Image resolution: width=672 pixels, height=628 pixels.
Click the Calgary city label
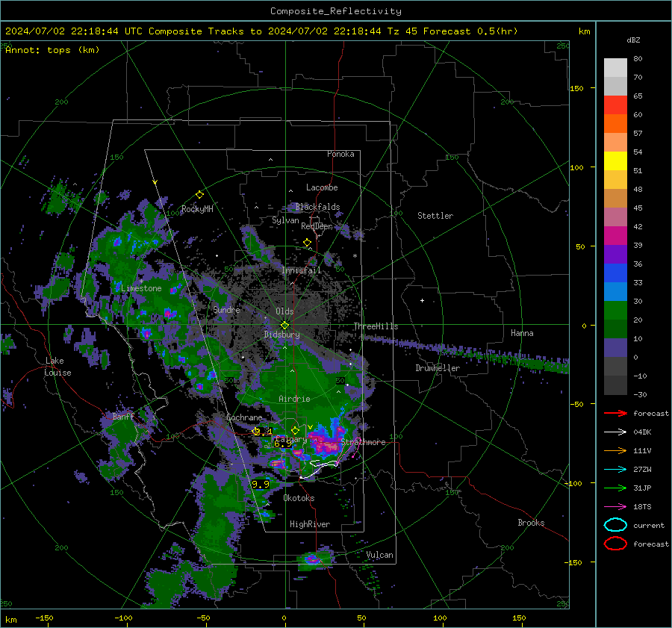point(290,439)
